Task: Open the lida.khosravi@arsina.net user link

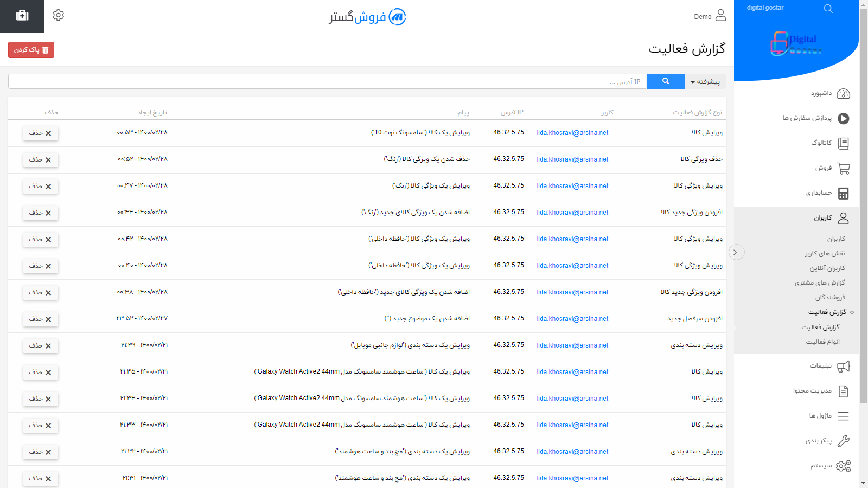Action: (572, 132)
